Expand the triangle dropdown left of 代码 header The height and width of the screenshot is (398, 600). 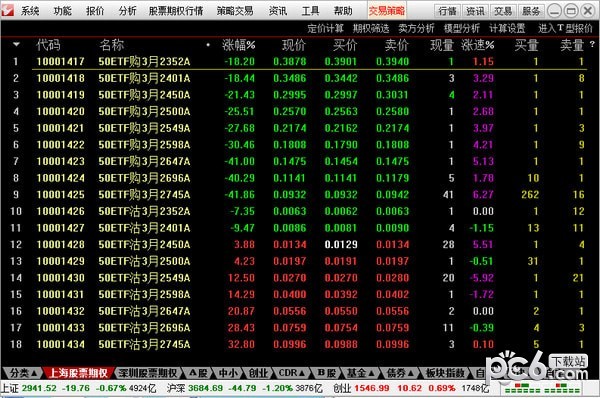[x=16, y=44]
